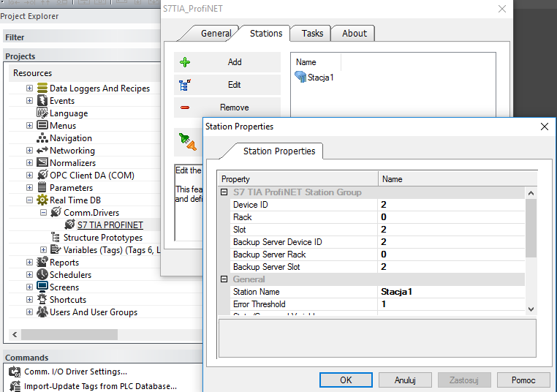
Task: Click the Rack value field
Action: (x=451, y=217)
